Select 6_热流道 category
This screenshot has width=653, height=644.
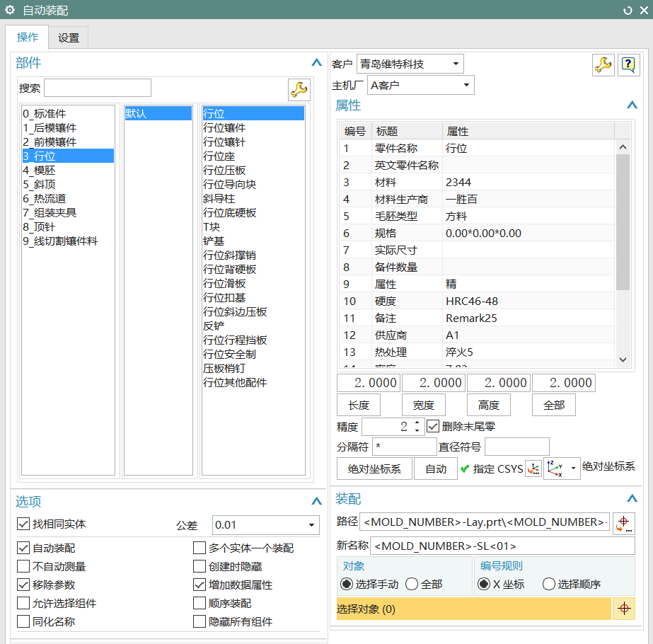coord(68,199)
